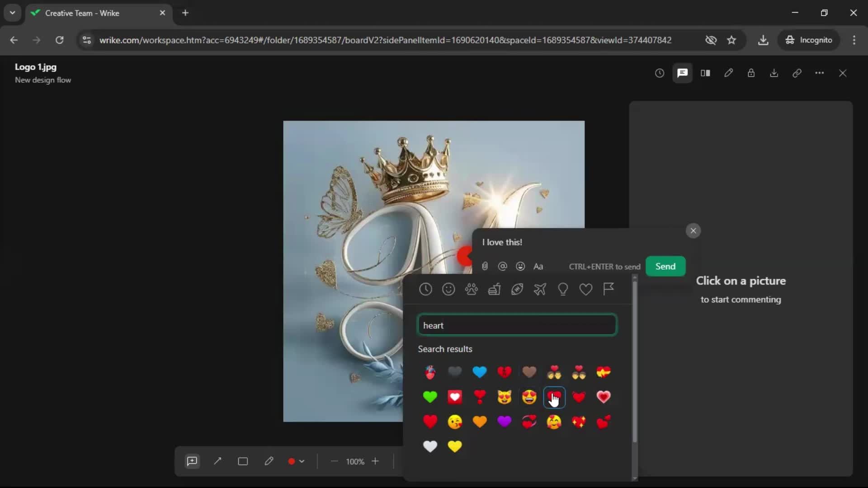
Task: Insert the purple heart emoji
Action: point(505,422)
